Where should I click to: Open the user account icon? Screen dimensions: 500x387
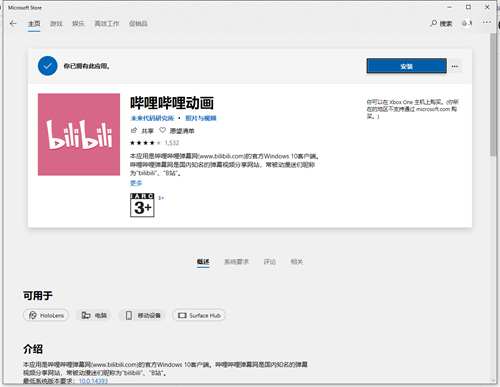pyautogui.click(x=467, y=23)
